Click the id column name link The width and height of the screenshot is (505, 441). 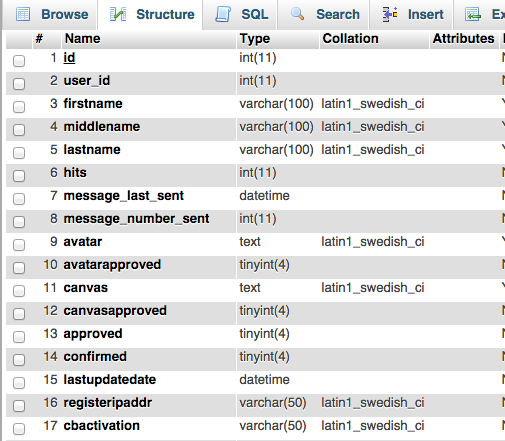tap(69, 58)
